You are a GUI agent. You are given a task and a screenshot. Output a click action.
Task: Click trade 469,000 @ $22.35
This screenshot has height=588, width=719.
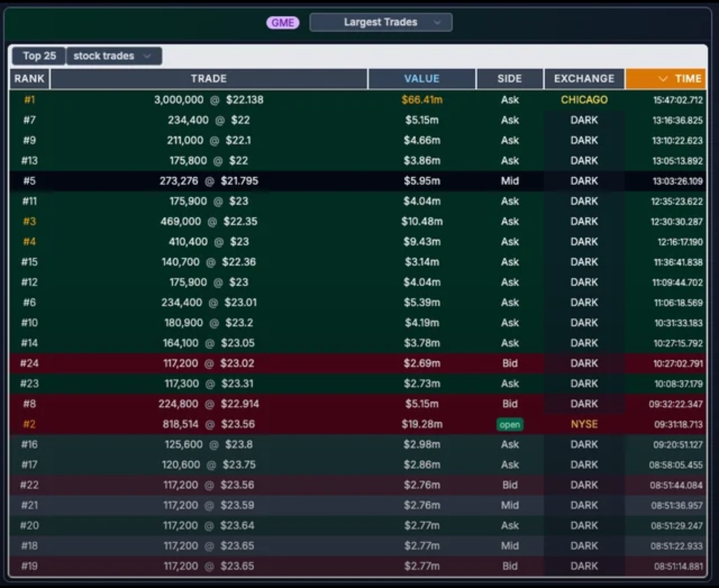[x=209, y=221]
